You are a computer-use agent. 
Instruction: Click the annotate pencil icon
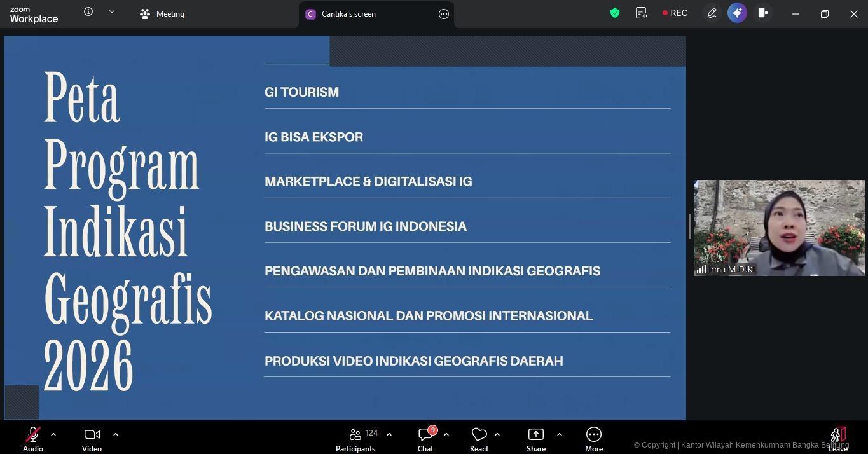coord(712,13)
